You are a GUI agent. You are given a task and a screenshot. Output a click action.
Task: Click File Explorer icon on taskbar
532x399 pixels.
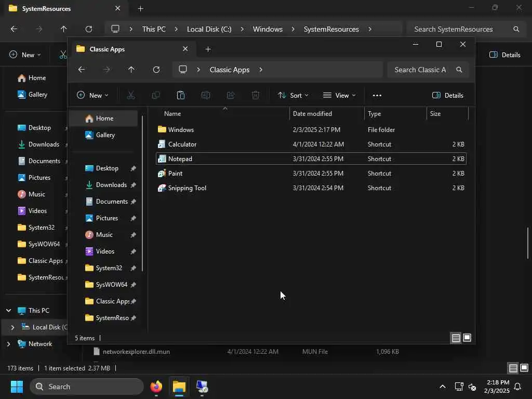(x=179, y=387)
